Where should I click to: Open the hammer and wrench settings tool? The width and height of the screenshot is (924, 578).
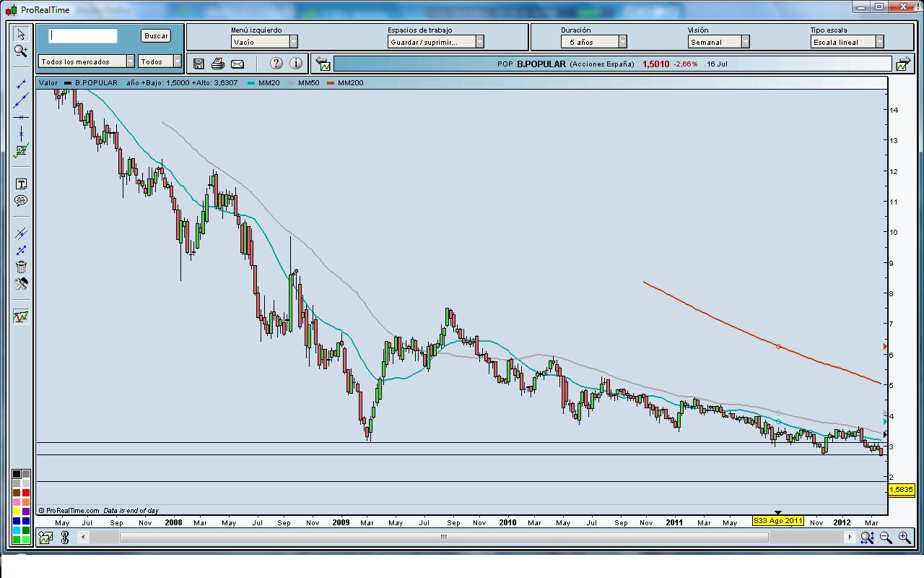(21, 284)
